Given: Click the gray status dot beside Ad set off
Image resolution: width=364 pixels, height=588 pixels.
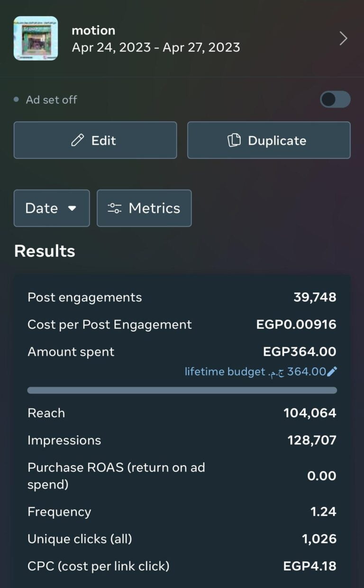Looking at the screenshot, I should tap(17, 100).
